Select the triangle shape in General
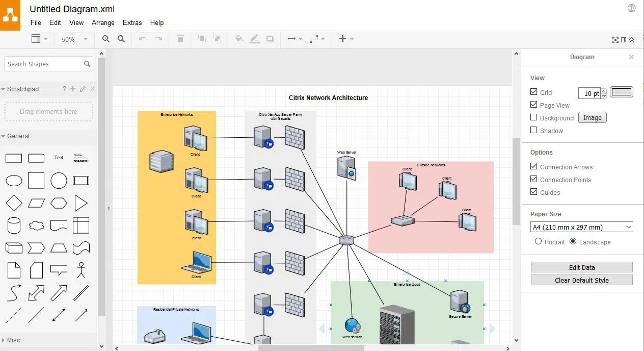 [81, 203]
